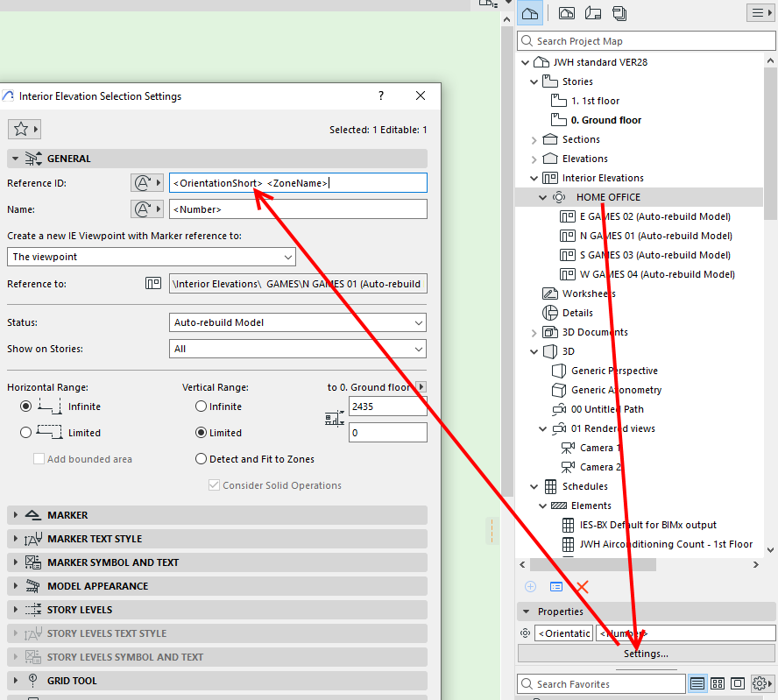Open 0. Ground floor story
Screen dimensions: 778x700
pyautogui.click(x=597, y=121)
